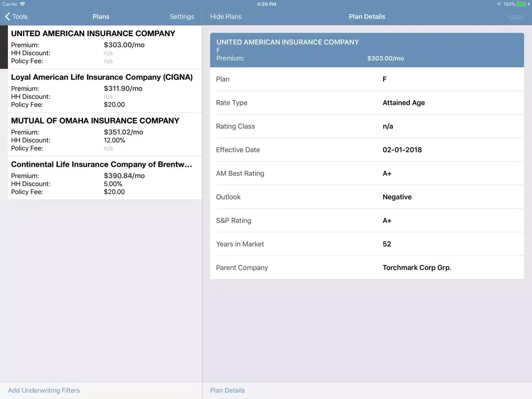This screenshot has height=399, width=532.
Task: Click the Effective Date label
Action: point(238,150)
